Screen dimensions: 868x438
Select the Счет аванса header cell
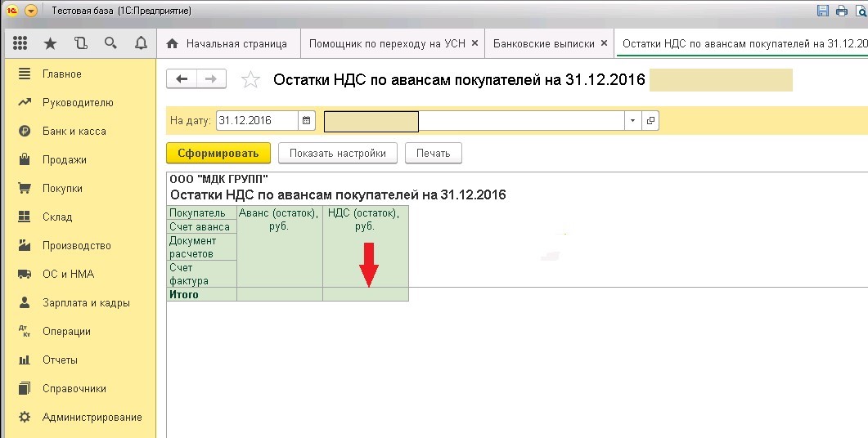pos(201,226)
